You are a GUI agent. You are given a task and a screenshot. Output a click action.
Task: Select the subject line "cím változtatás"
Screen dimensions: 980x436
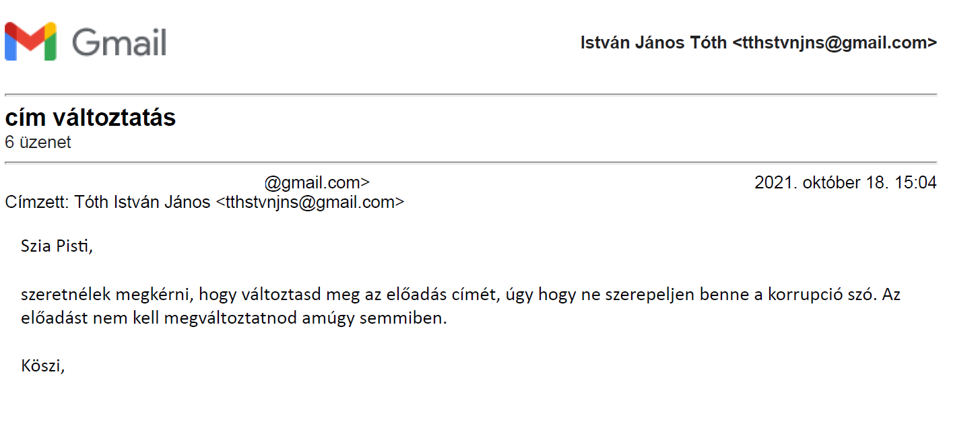[x=90, y=118]
